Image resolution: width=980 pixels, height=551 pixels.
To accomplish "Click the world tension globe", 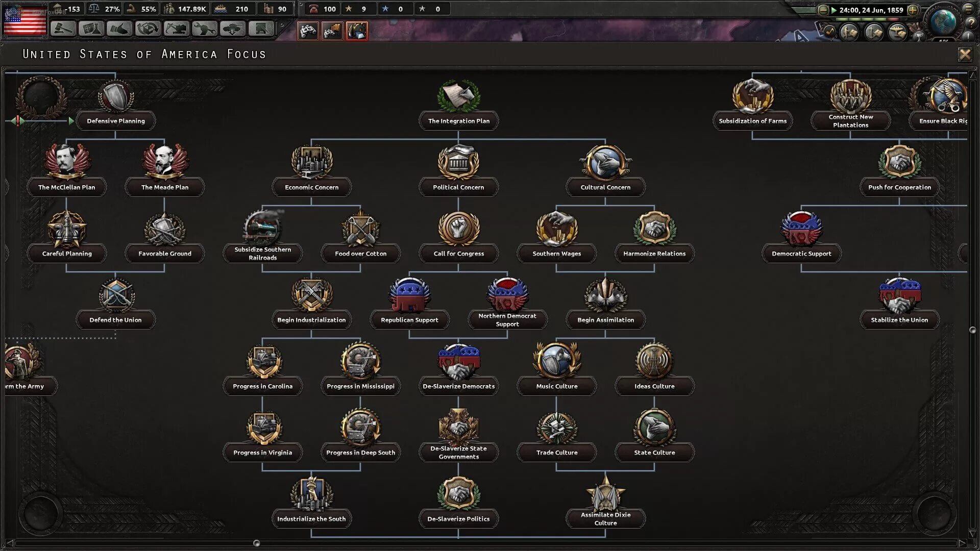I will click(x=943, y=21).
